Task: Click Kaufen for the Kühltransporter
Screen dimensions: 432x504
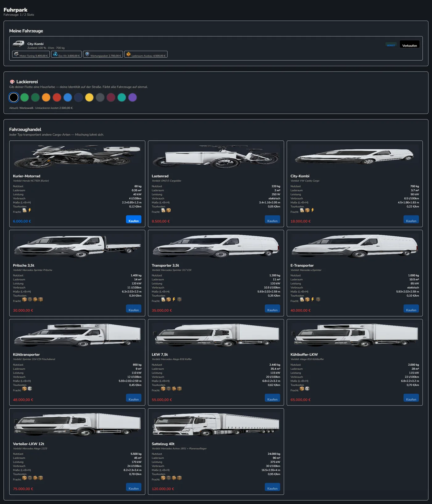Action: click(x=134, y=398)
